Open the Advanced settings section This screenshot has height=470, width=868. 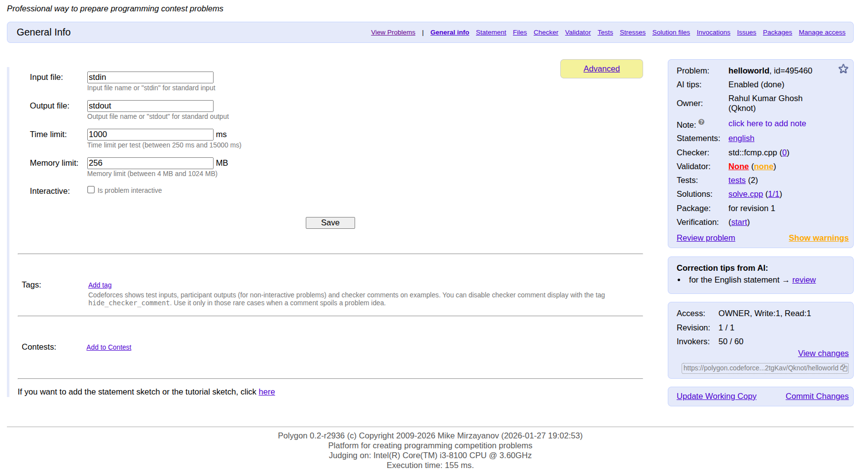(601, 69)
